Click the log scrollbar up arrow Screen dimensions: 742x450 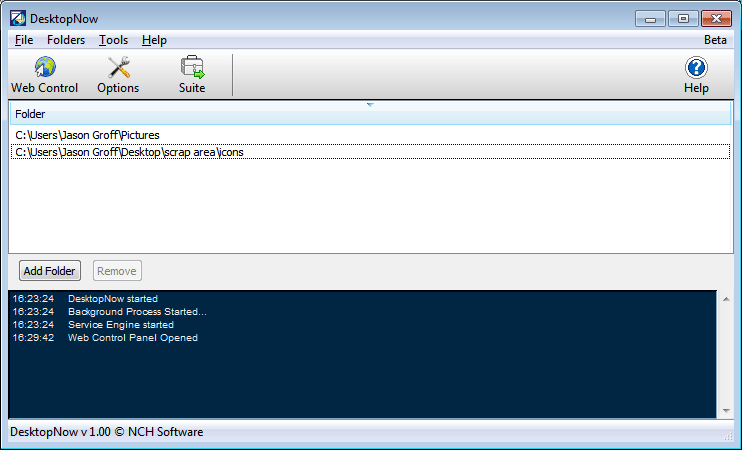tap(725, 298)
